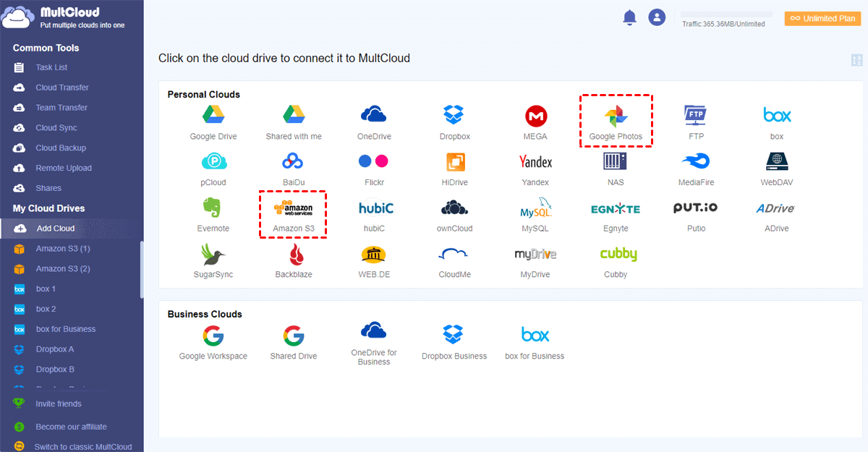Switch to classic MultCloud
This screenshot has height=452, width=868.
(83, 447)
